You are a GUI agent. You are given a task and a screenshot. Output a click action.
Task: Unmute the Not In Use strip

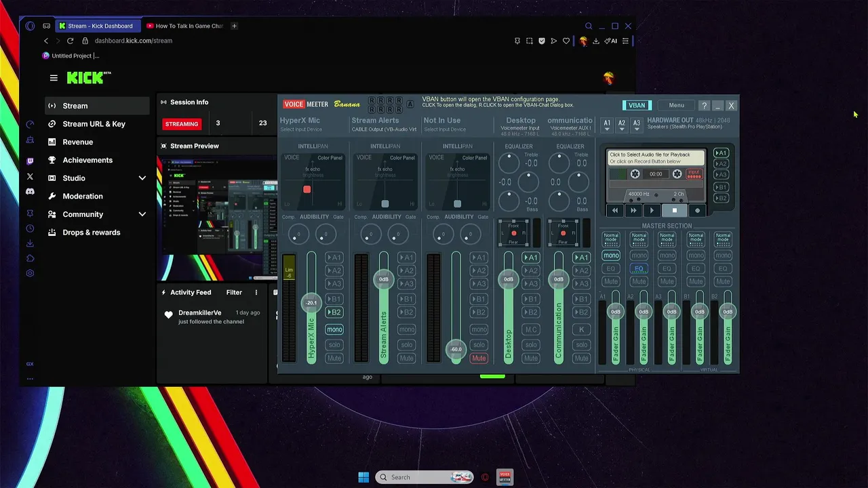[x=479, y=358]
